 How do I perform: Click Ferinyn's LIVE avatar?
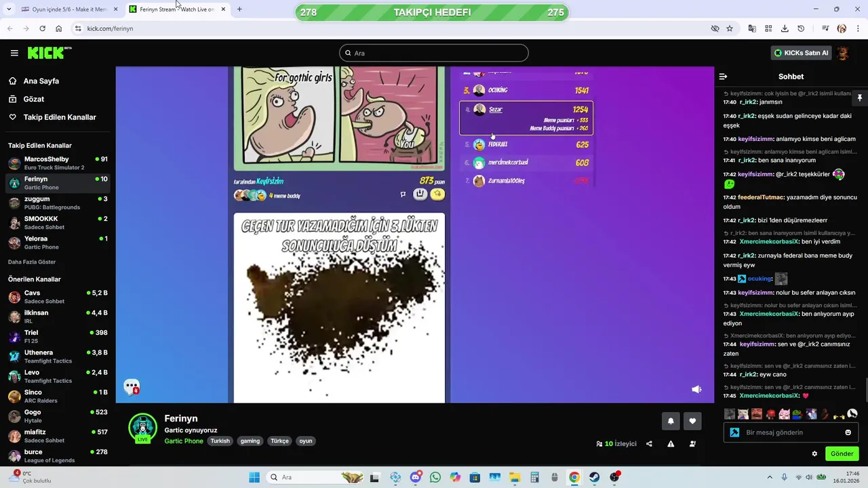point(142,428)
